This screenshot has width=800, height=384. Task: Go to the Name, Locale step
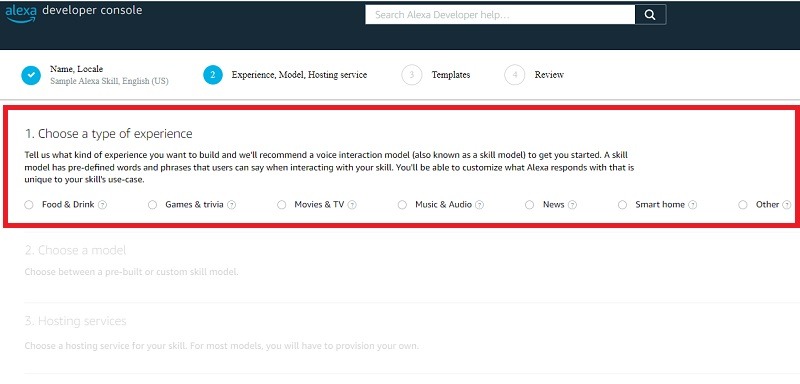76,69
